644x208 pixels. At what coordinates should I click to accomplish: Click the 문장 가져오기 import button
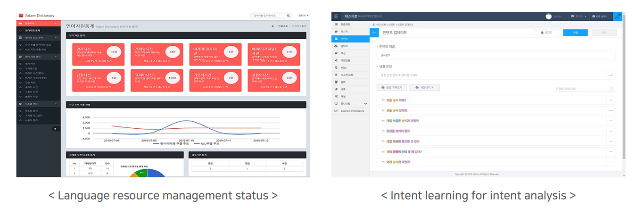391,88
